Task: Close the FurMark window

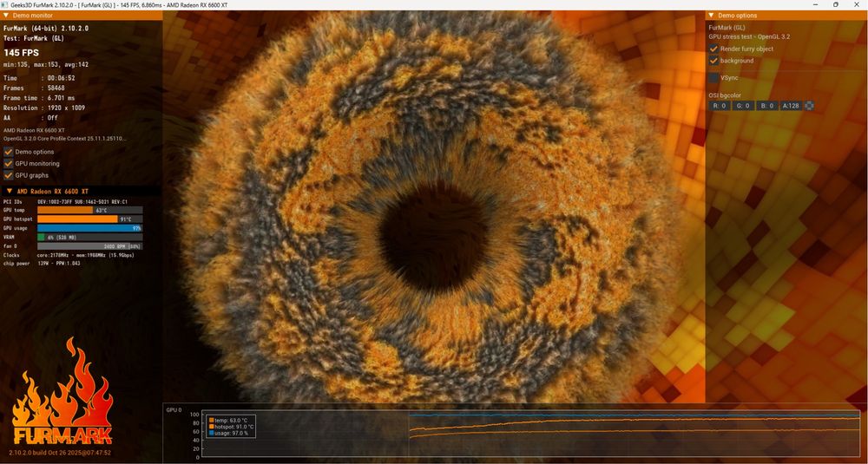Action: click(856, 4)
